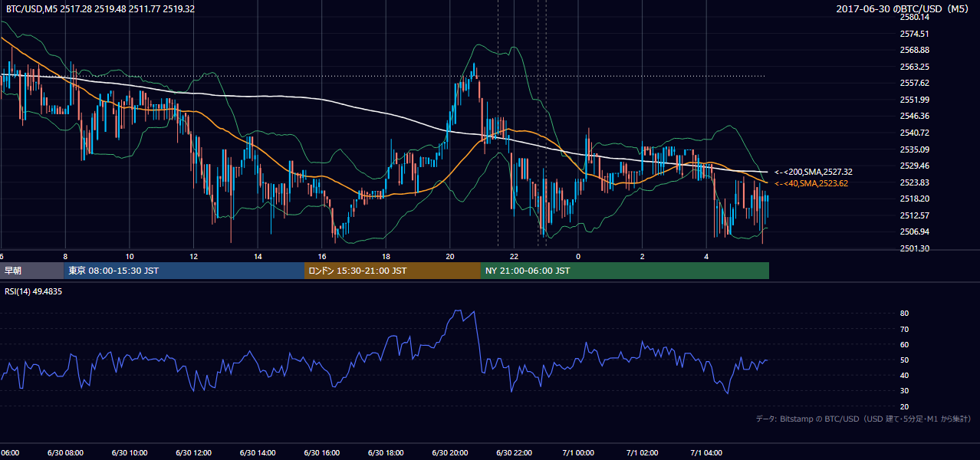Click hour label 22 under the candlestick chart

pos(515,256)
